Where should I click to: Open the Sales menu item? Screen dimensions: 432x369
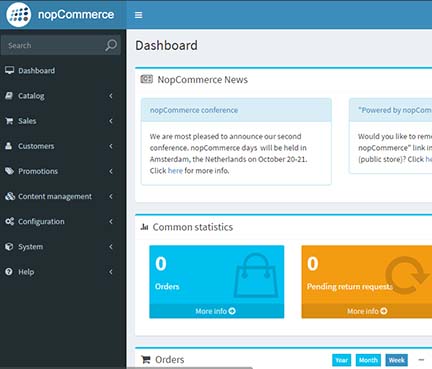point(63,121)
